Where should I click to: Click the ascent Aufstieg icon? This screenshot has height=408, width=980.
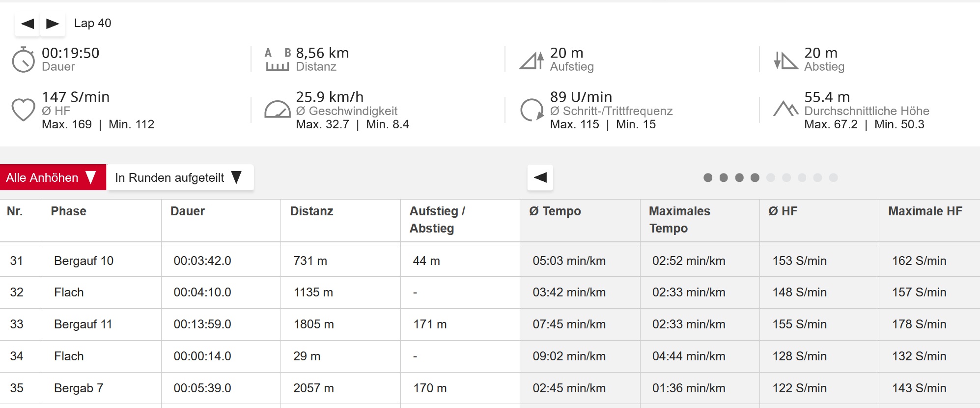click(532, 60)
